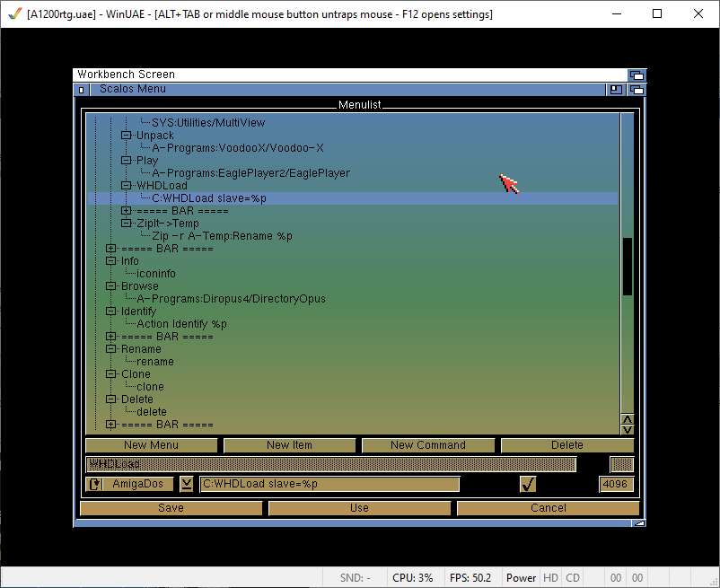Click the WinUAE checkmark app icon
The image size is (720, 588).
(14, 13)
